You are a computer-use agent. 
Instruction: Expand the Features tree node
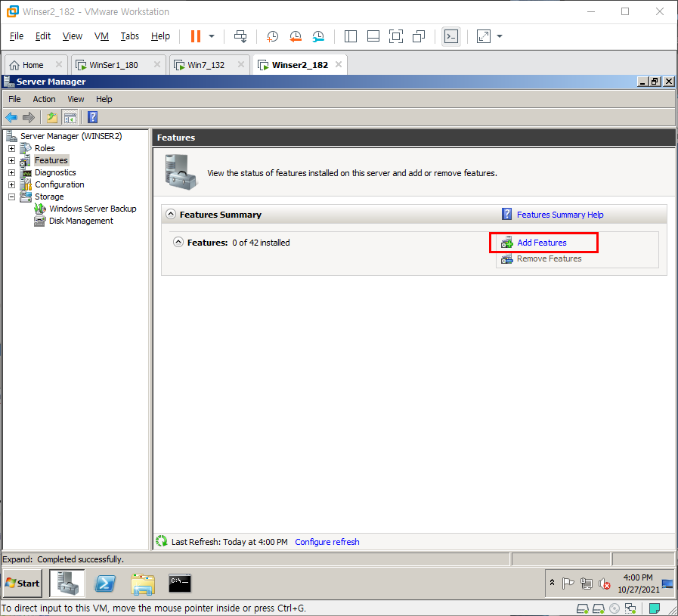pyautogui.click(x=11, y=160)
